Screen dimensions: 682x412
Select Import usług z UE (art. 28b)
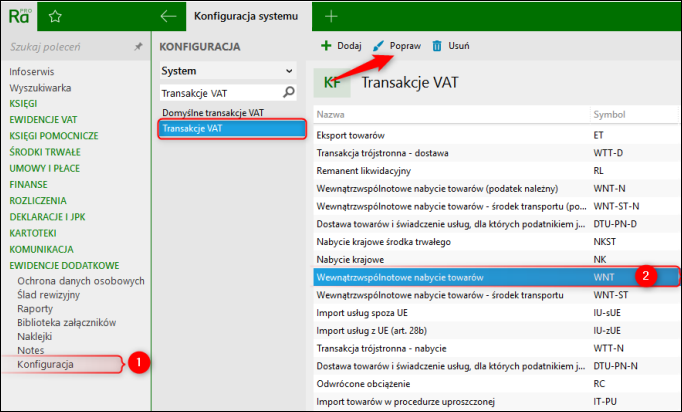coord(495,331)
